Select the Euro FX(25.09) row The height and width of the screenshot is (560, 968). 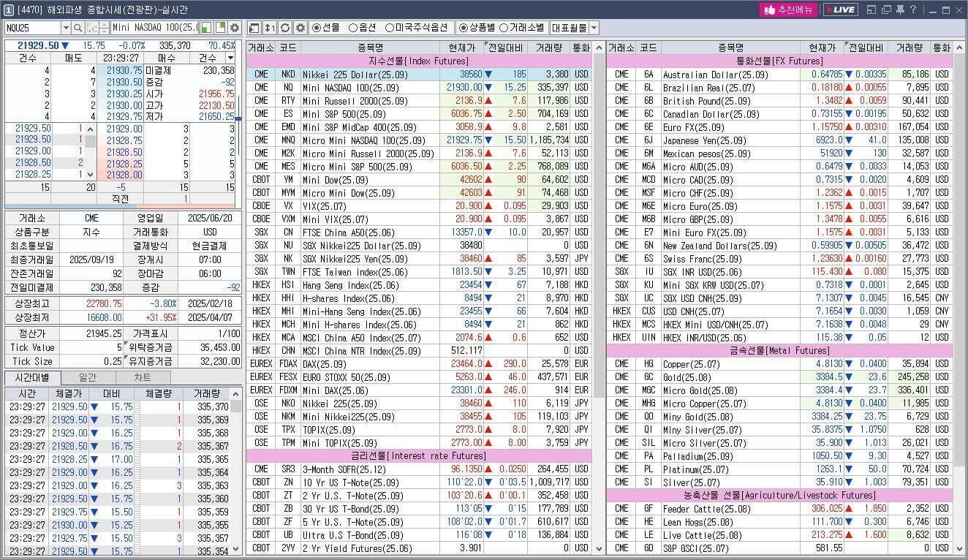tap(779, 126)
